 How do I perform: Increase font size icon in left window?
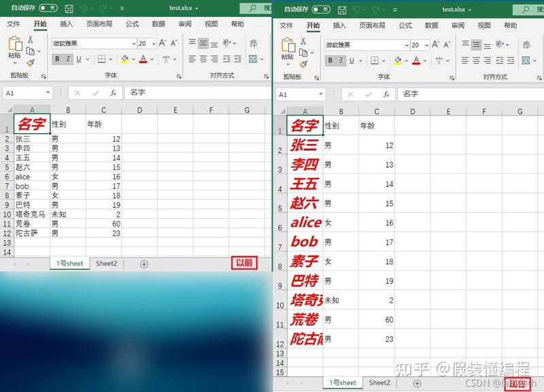pyautogui.click(x=163, y=43)
